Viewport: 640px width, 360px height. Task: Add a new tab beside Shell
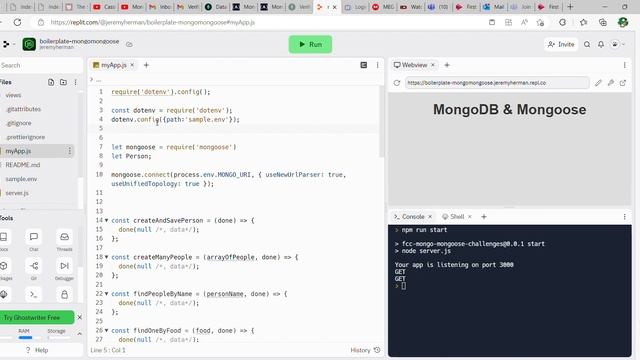(484, 217)
